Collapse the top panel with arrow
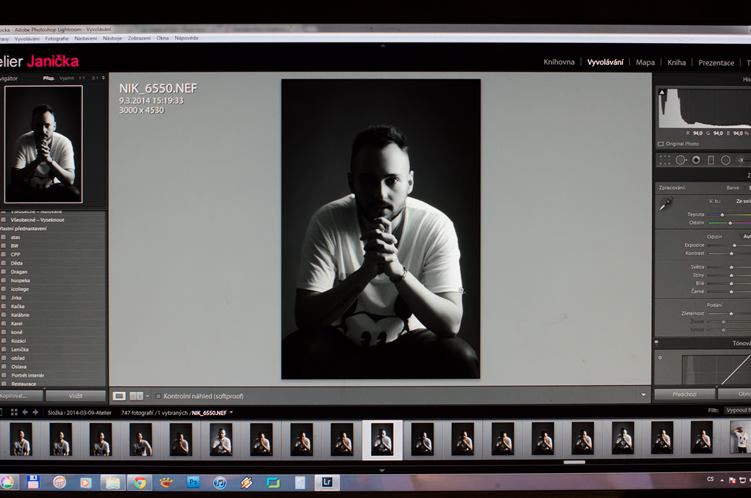This screenshot has width=751, height=498. pyautogui.click(x=382, y=46)
